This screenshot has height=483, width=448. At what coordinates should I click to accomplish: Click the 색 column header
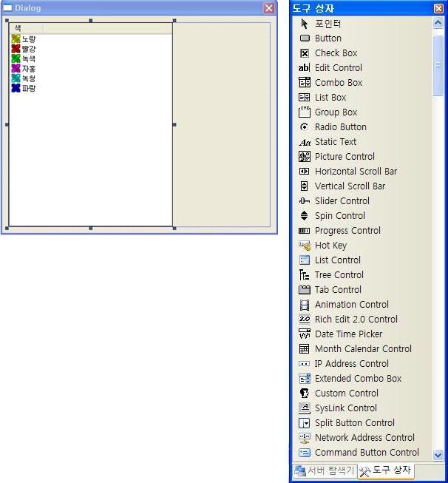click(26, 28)
